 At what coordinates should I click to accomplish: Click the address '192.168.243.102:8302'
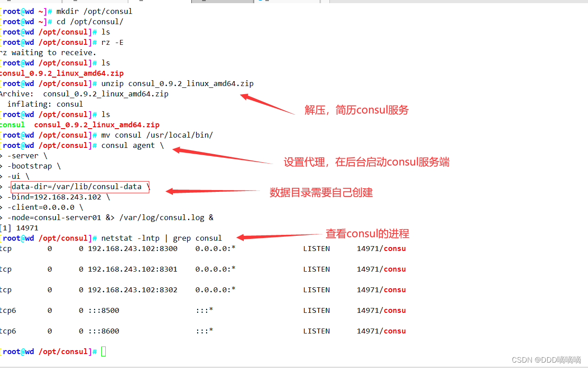tap(133, 290)
